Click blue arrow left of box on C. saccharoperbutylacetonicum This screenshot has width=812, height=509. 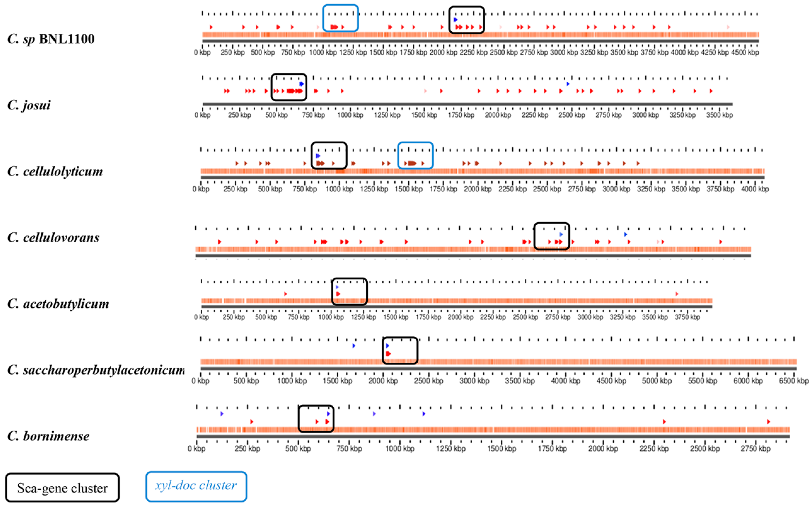point(353,346)
